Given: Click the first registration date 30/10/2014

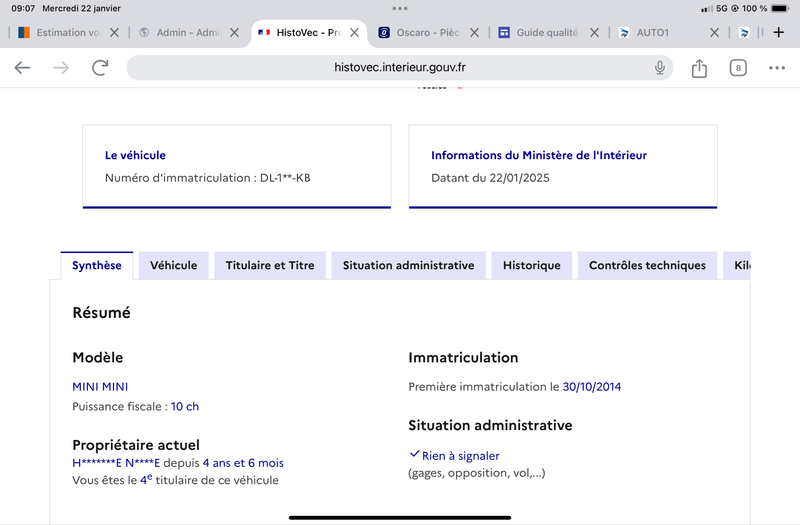Looking at the screenshot, I should [x=592, y=387].
